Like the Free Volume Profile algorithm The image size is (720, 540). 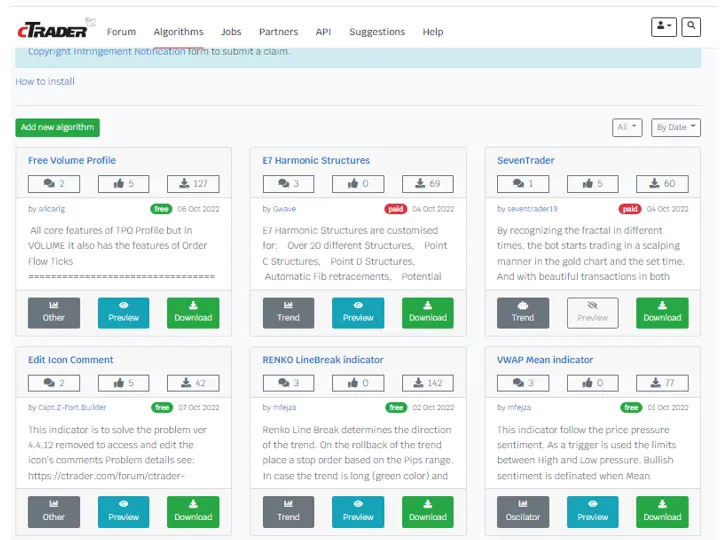point(124,184)
